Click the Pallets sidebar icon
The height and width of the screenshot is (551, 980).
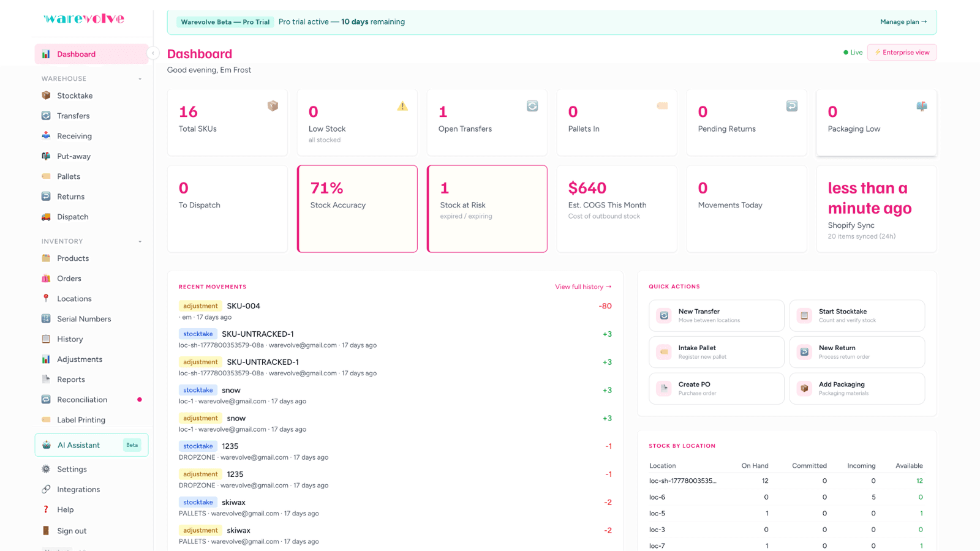click(46, 176)
